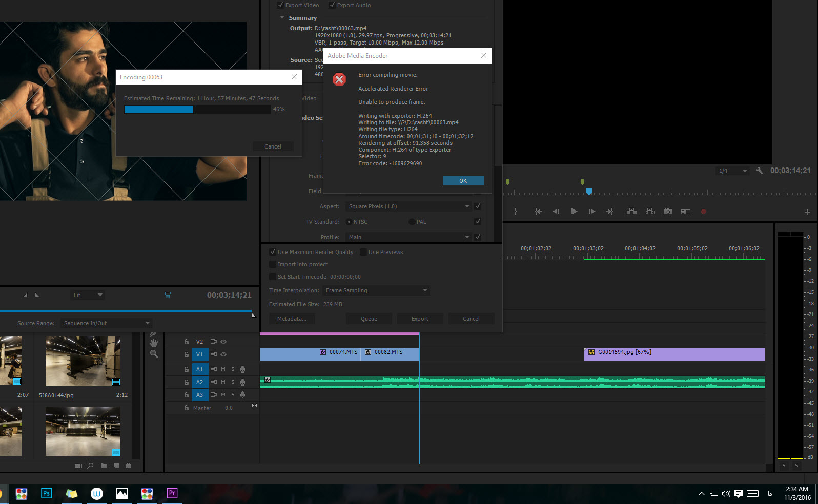
Task: Step back one frame in Program monitor
Action: pos(556,212)
